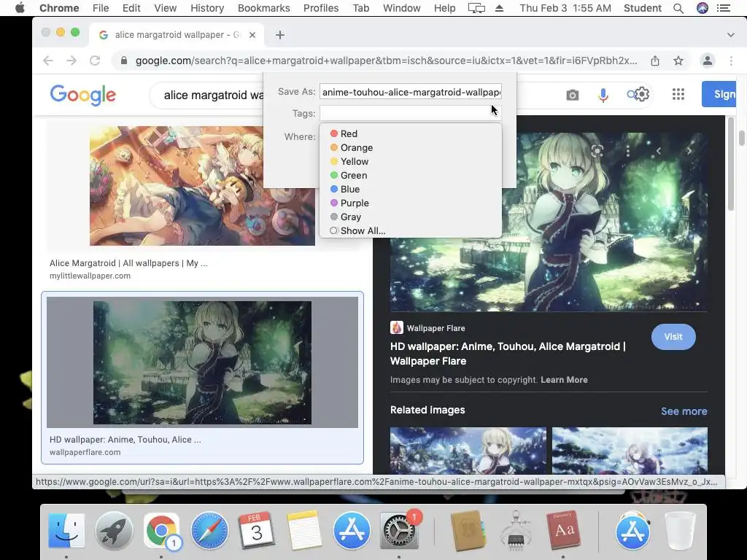Click the padlock site info icon
Image resolution: width=747 pixels, height=560 pixels.
[x=124, y=61]
